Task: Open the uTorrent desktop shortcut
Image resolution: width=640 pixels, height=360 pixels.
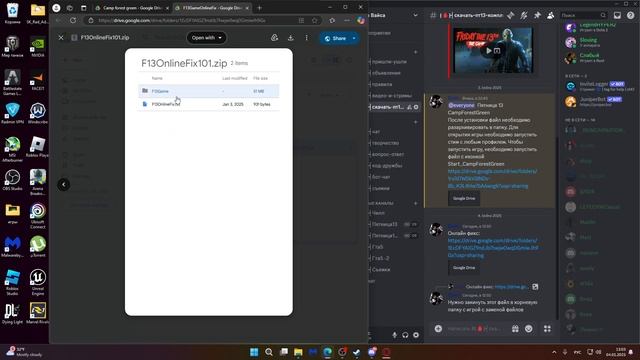Action: [38, 247]
